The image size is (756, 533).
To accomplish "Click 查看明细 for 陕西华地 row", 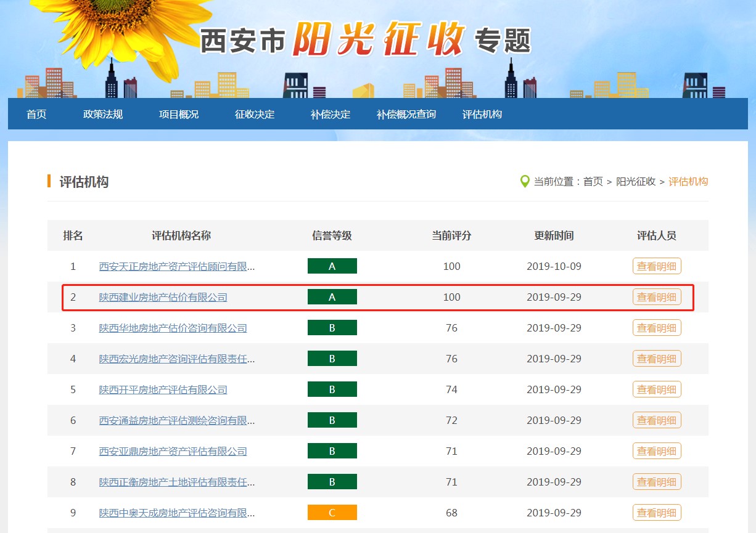I will tap(657, 328).
